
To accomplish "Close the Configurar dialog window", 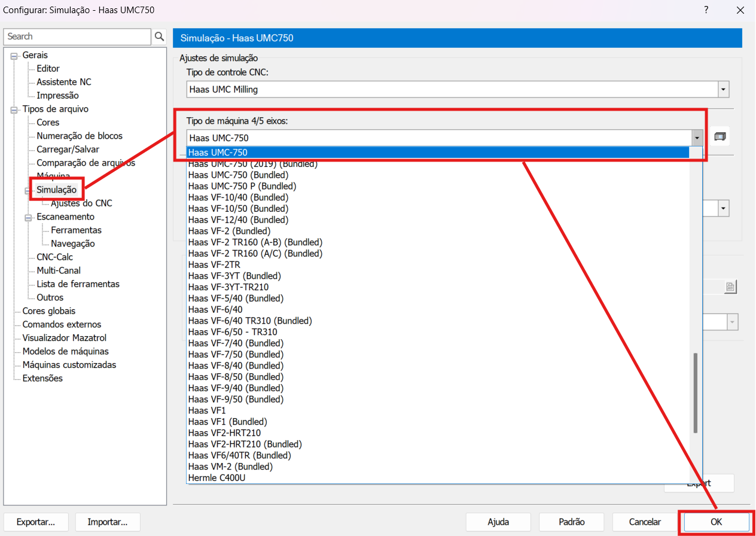I will [740, 10].
